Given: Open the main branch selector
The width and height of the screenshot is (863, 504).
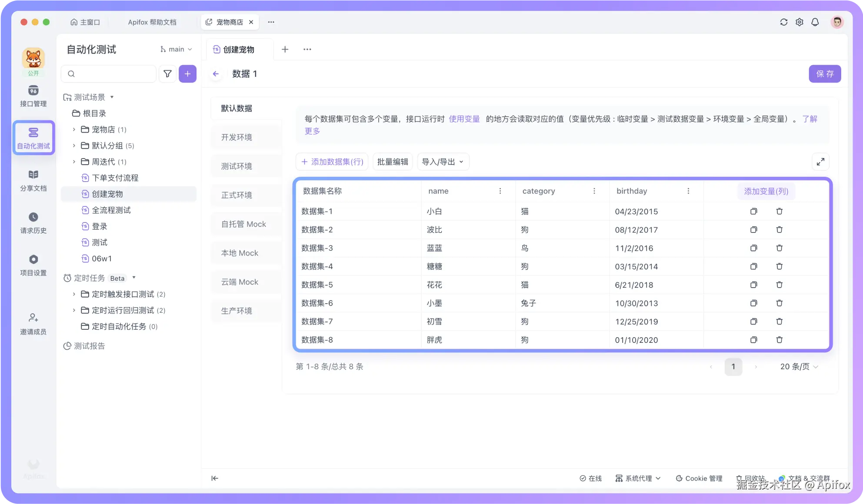Looking at the screenshot, I should 176,50.
